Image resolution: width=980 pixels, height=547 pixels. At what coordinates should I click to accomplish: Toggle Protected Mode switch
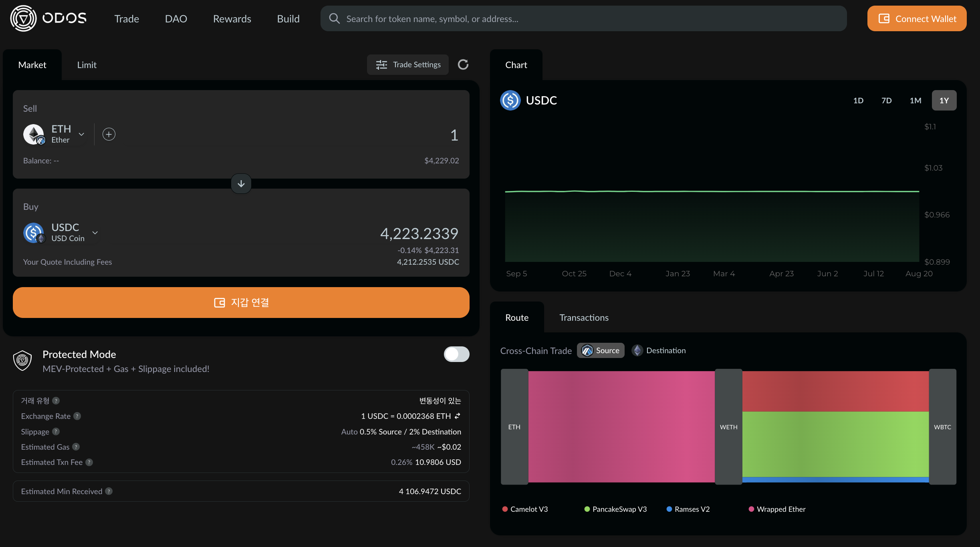(456, 354)
